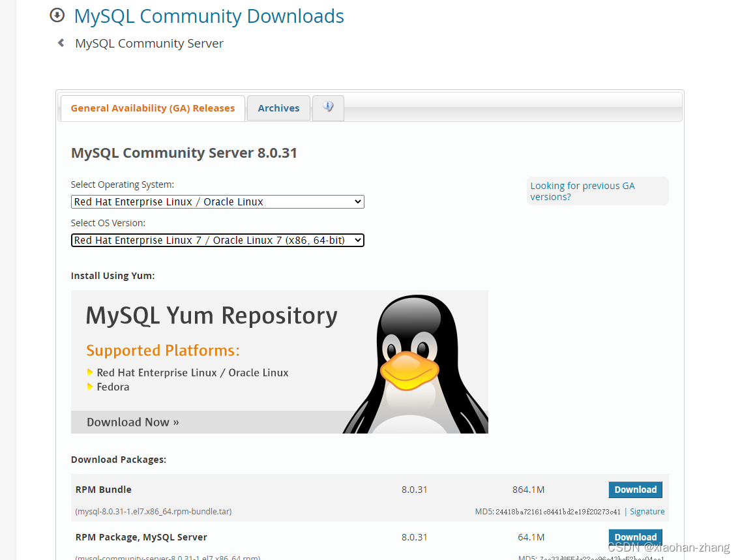Download the RPM Bundle package

[635, 490]
